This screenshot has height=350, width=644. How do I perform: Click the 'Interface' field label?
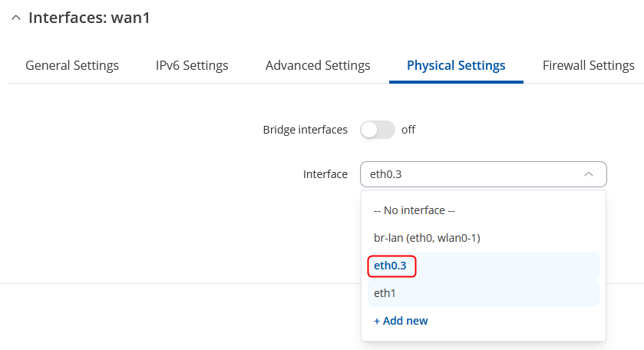pyautogui.click(x=325, y=174)
